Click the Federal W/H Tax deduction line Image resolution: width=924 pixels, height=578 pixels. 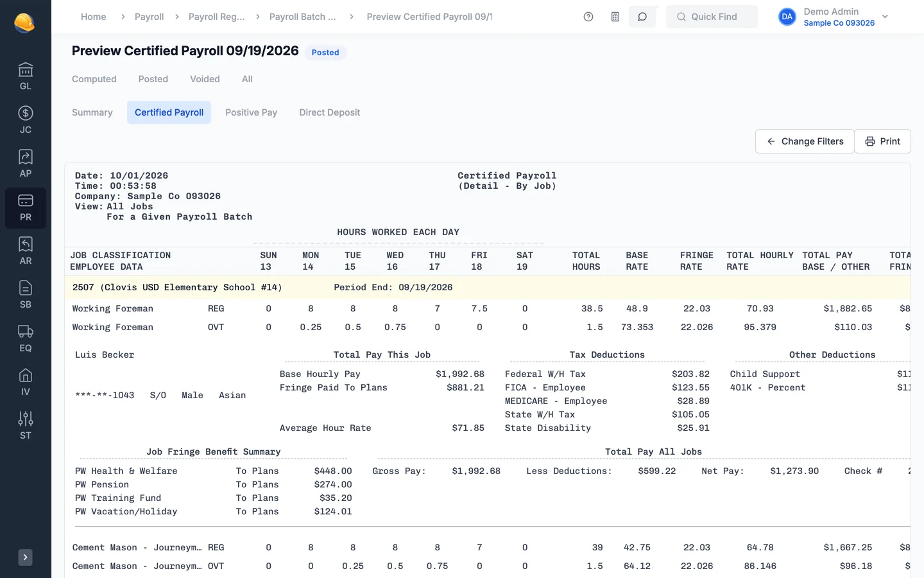(607, 374)
